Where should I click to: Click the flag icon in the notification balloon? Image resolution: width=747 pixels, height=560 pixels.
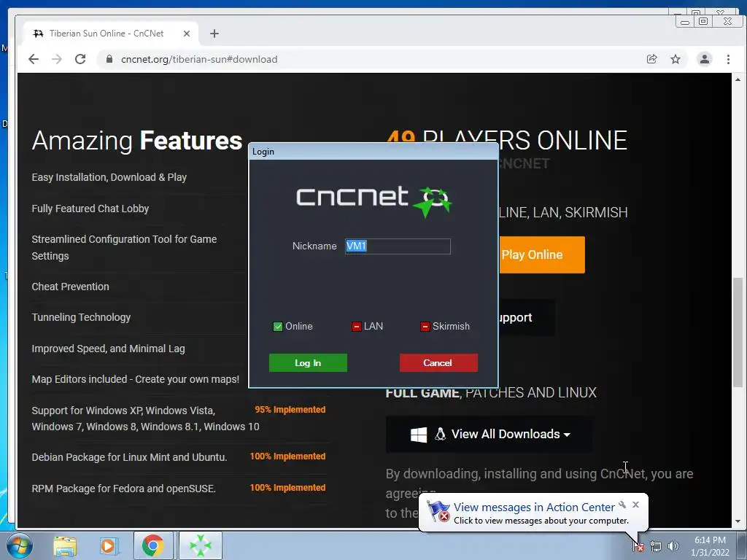click(438, 511)
